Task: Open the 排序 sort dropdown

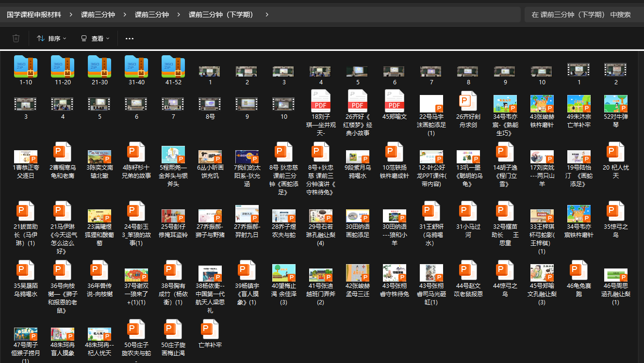Action: coord(51,38)
